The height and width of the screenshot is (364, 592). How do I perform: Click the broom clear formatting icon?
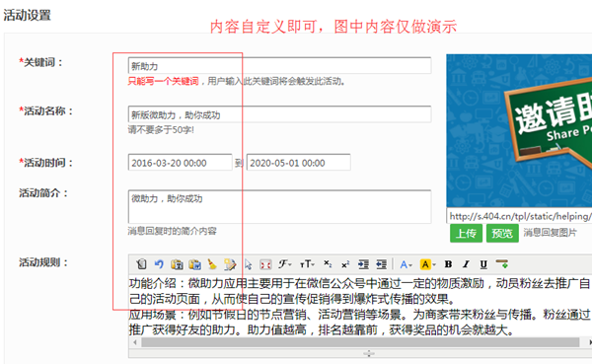coord(212,264)
